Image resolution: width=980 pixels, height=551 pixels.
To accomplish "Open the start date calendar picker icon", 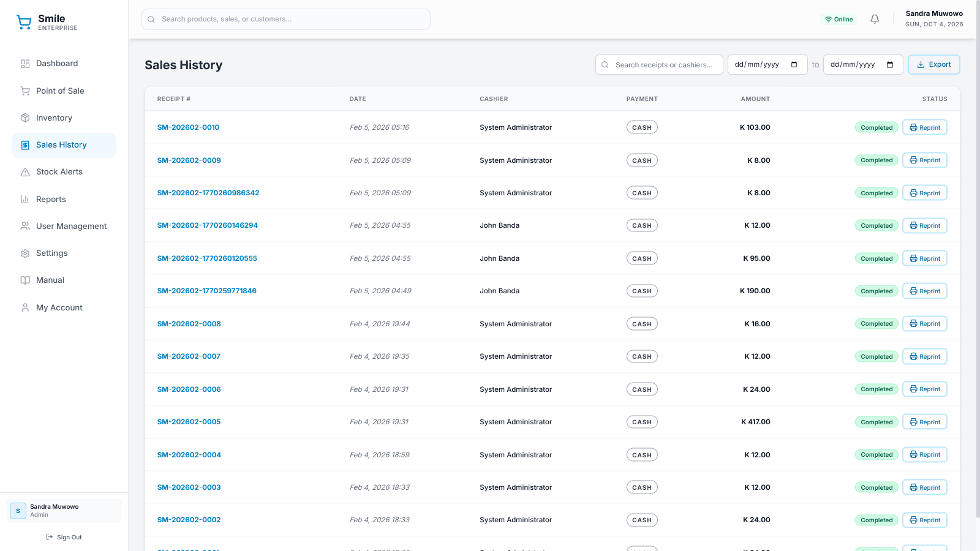I will coord(794,65).
